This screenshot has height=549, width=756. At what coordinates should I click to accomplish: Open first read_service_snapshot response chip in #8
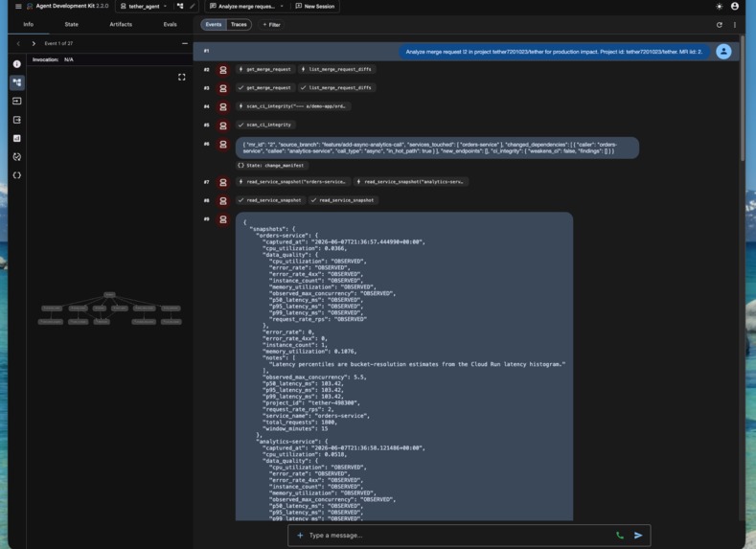(270, 200)
